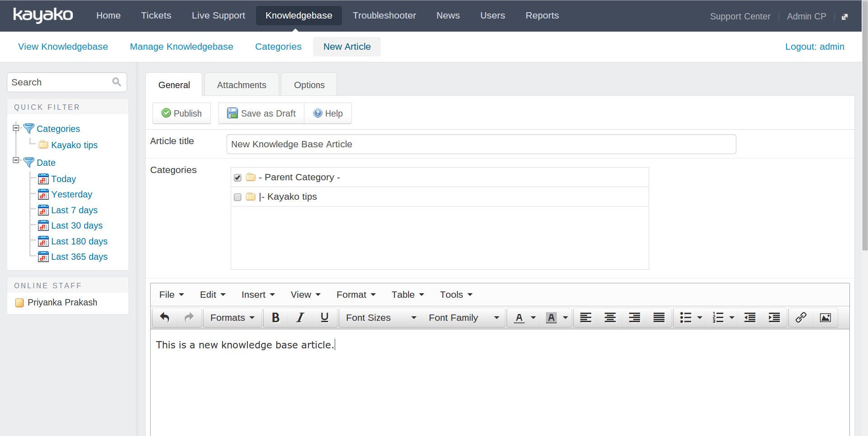Open the View menu in editor
868x436 pixels.
(x=305, y=295)
